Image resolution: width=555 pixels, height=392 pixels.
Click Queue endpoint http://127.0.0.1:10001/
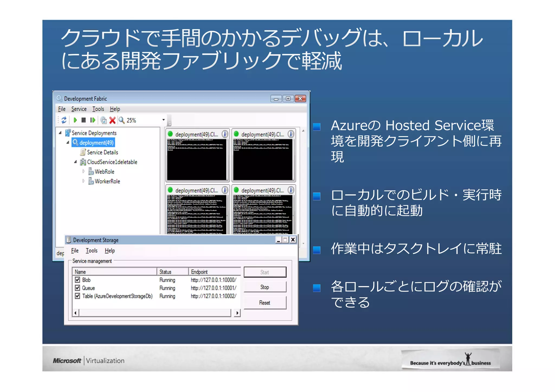pos(214,288)
